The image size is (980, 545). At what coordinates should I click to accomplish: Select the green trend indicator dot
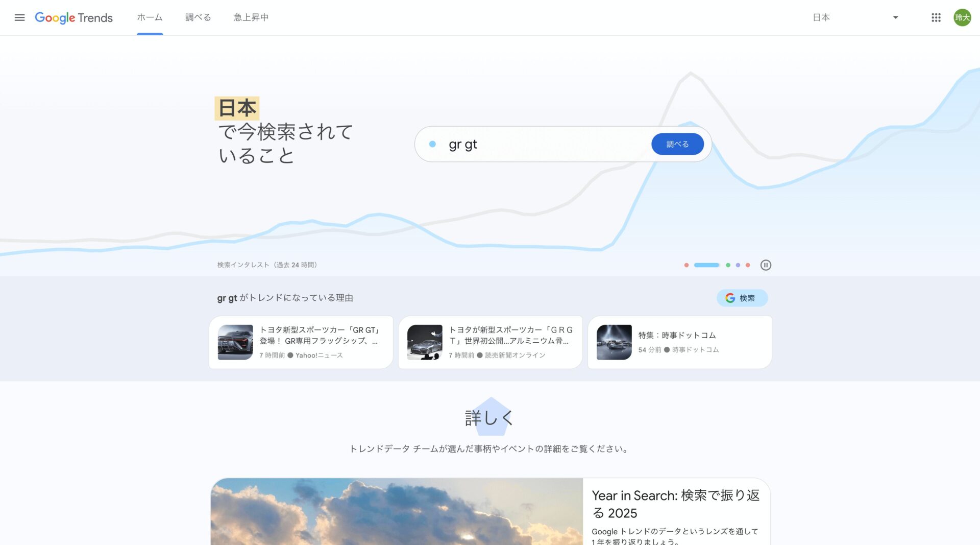(x=728, y=265)
